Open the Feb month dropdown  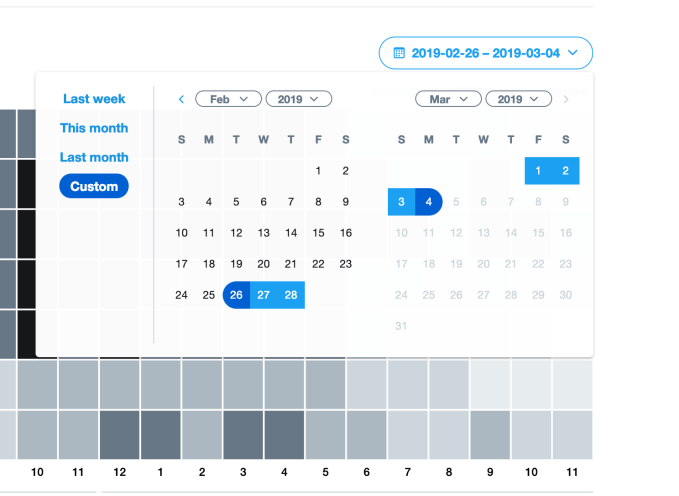pos(228,99)
